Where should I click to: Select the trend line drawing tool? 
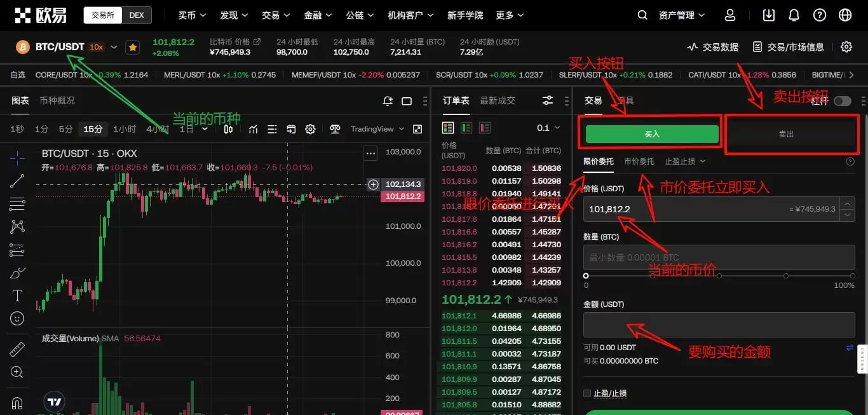(16, 182)
